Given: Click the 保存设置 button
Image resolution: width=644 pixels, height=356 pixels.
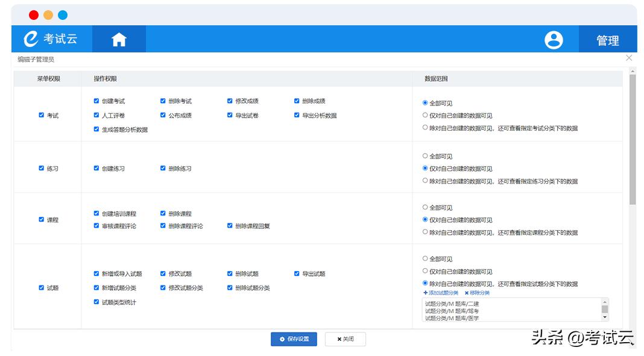Looking at the screenshot, I should [294, 339].
